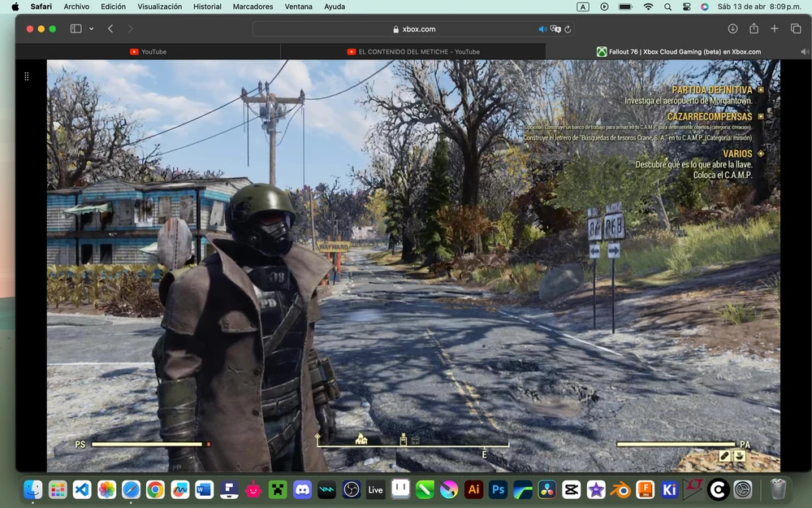The width and height of the screenshot is (812, 508).
Task: Go back with the back arrow
Action: click(x=110, y=28)
